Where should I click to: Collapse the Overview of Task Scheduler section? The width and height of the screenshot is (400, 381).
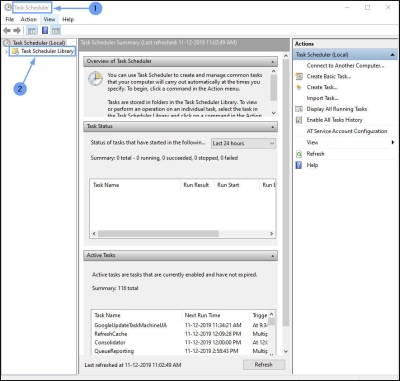click(273, 62)
